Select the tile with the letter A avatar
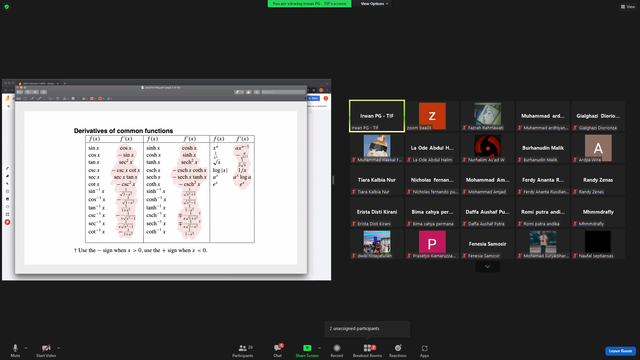Screen dimensions: 640x360 tap(598, 148)
